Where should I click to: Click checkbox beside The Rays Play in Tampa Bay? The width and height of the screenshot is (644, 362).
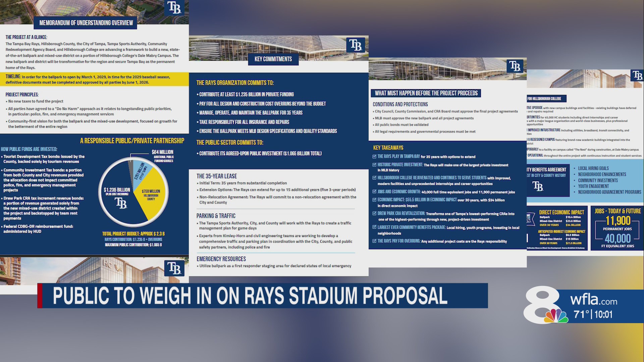[x=374, y=157]
